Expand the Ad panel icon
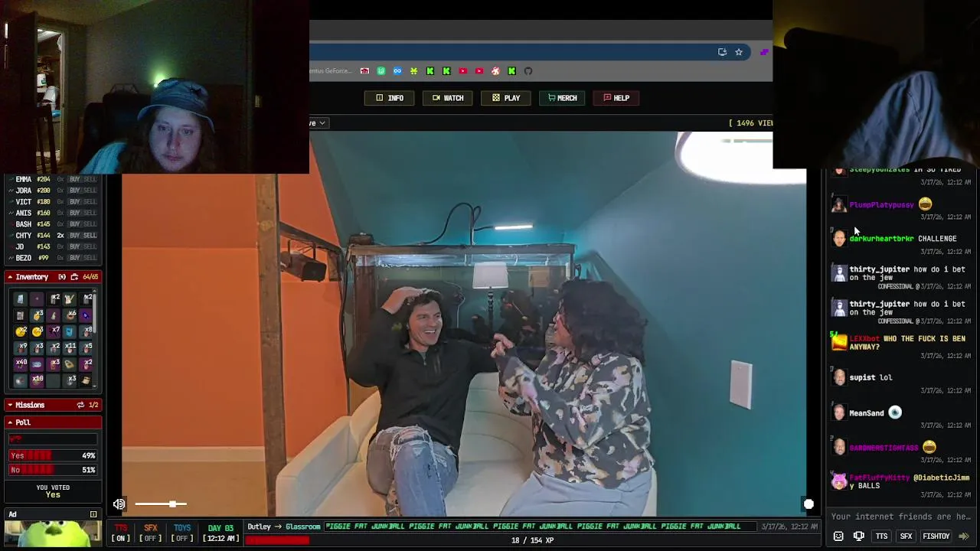This screenshot has height=551, width=980. click(x=93, y=514)
